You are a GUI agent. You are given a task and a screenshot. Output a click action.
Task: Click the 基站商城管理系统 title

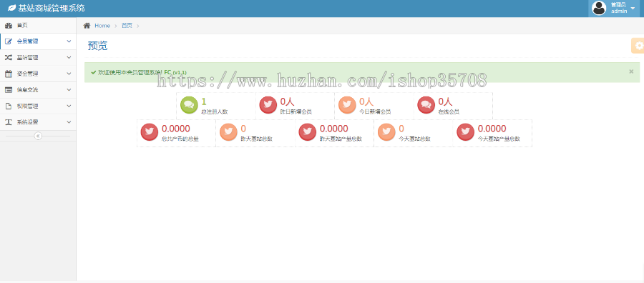[x=52, y=8]
